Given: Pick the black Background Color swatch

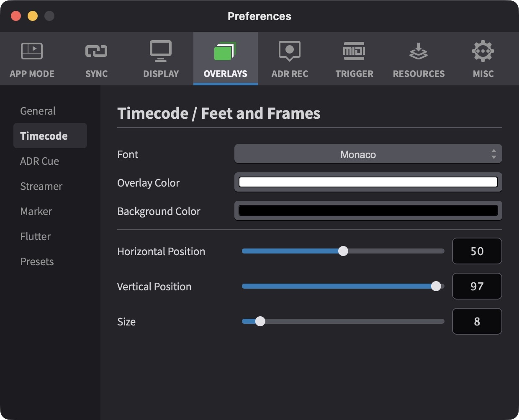Looking at the screenshot, I should 368,210.
